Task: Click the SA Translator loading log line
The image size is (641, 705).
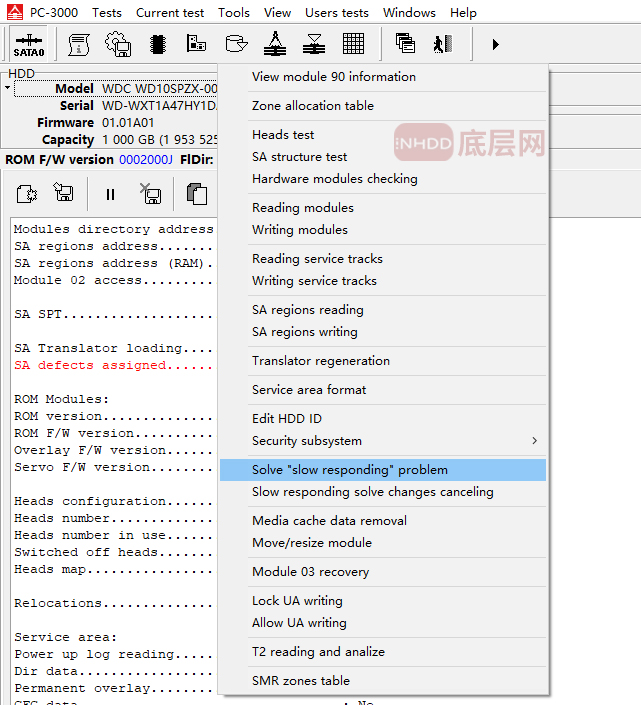Action: tap(113, 348)
